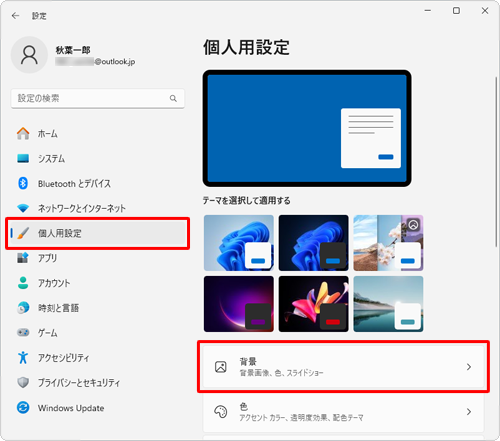Click the vertical scrollbar on the right
The width and height of the screenshot is (500, 441).
[x=496, y=162]
